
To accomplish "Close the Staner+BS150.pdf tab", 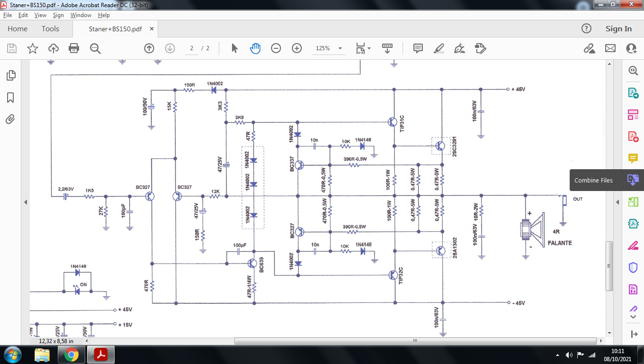I will (152, 29).
